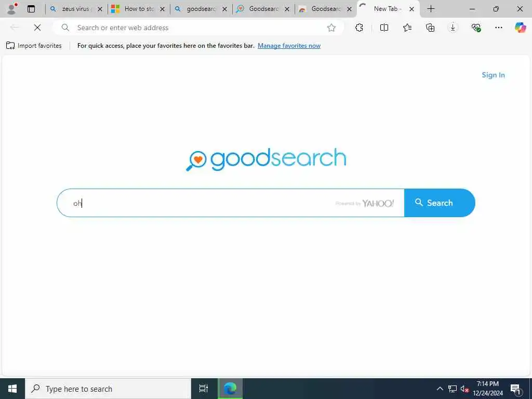This screenshot has height=399, width=532.
Task: Click Import favorites in favorites bar
Action: point(34,46)
